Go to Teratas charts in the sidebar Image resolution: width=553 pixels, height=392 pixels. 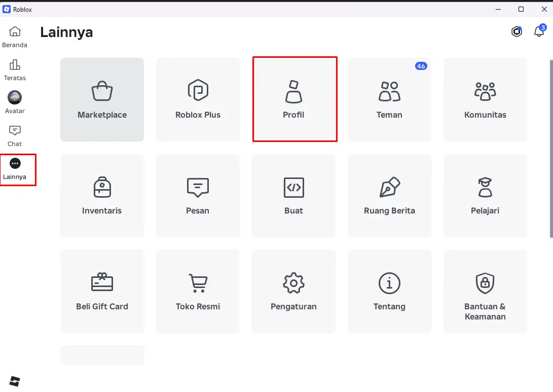[x=15, y=70]
